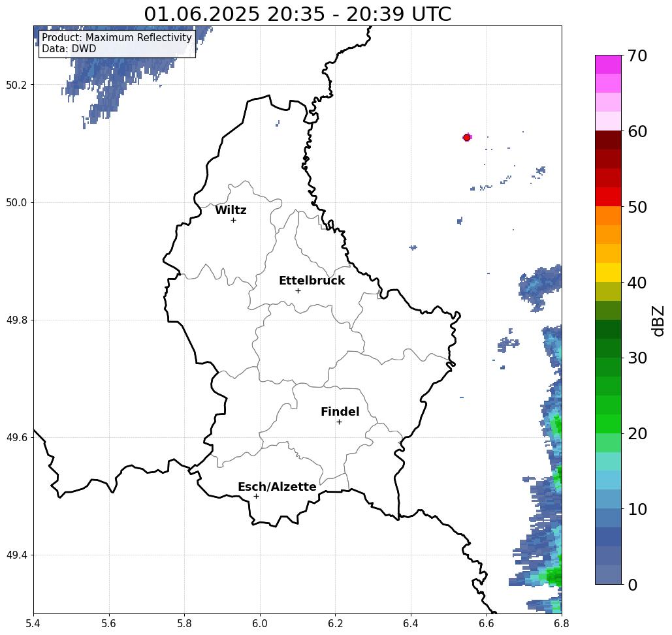Click latitude tick label 49.6
672x635 pixels.
pos(16,438)
